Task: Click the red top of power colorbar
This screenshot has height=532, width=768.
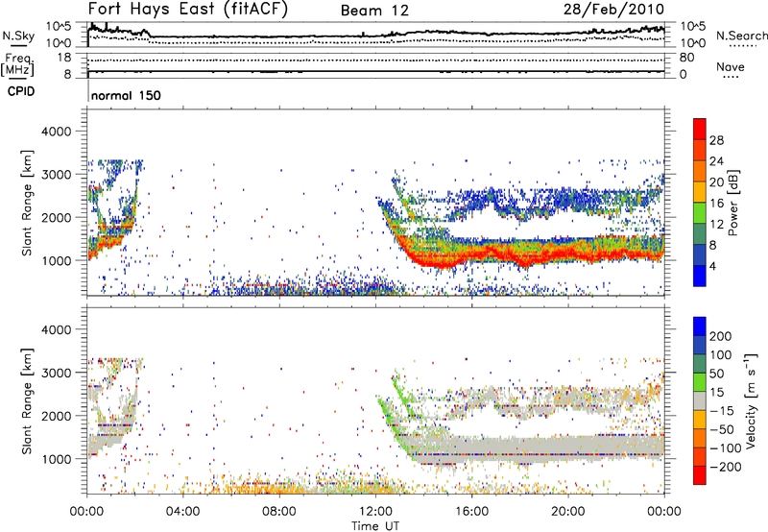Action: [700, 127]
